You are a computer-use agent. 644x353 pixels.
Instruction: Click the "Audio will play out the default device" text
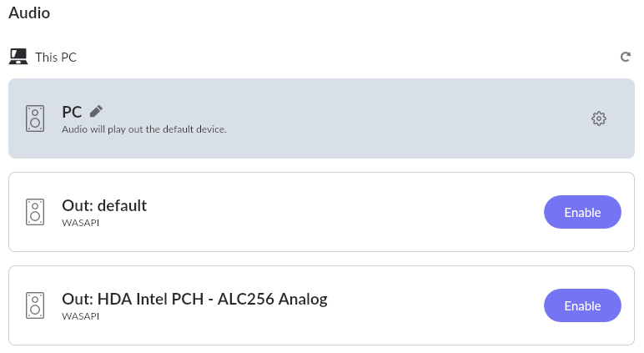pyautogui.click(x=144, y=129)
